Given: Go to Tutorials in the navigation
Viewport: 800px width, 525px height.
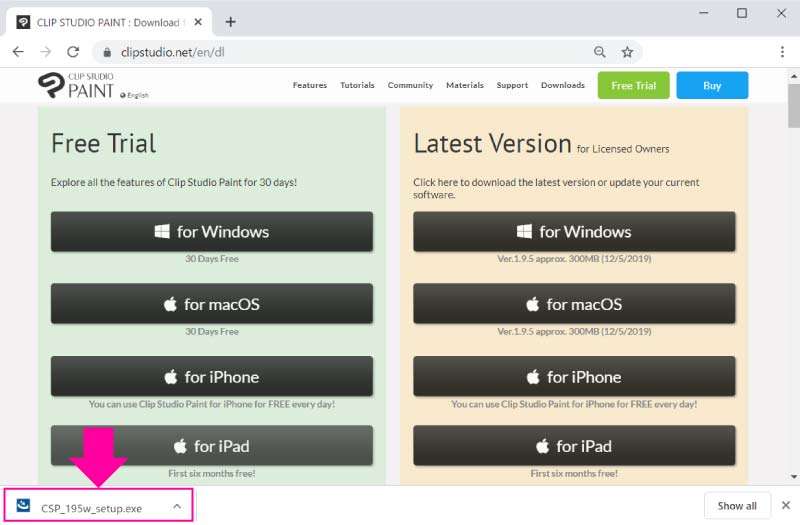Looking at the screenshot, I should (357, 85).
